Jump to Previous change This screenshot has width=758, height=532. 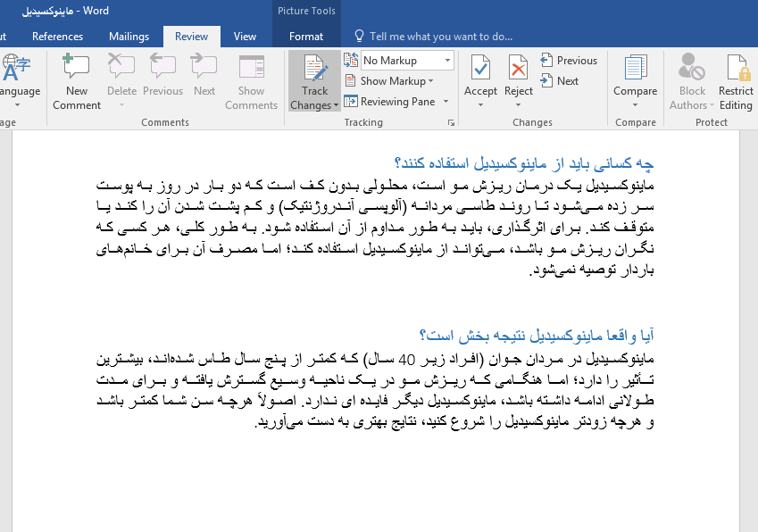569,61
